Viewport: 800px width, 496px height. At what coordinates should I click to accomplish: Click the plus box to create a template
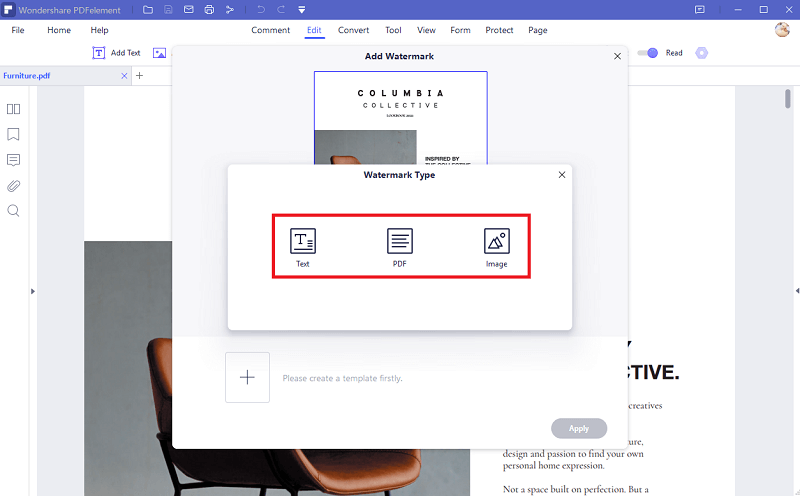(247, 377)
